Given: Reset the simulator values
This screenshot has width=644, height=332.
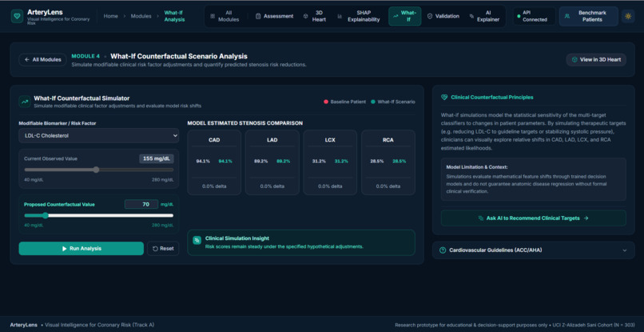Looking at the screenshot, I should click(163, 249).
